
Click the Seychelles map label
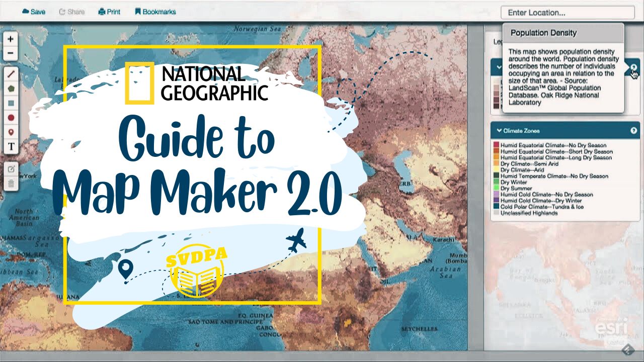click(419, 329)
